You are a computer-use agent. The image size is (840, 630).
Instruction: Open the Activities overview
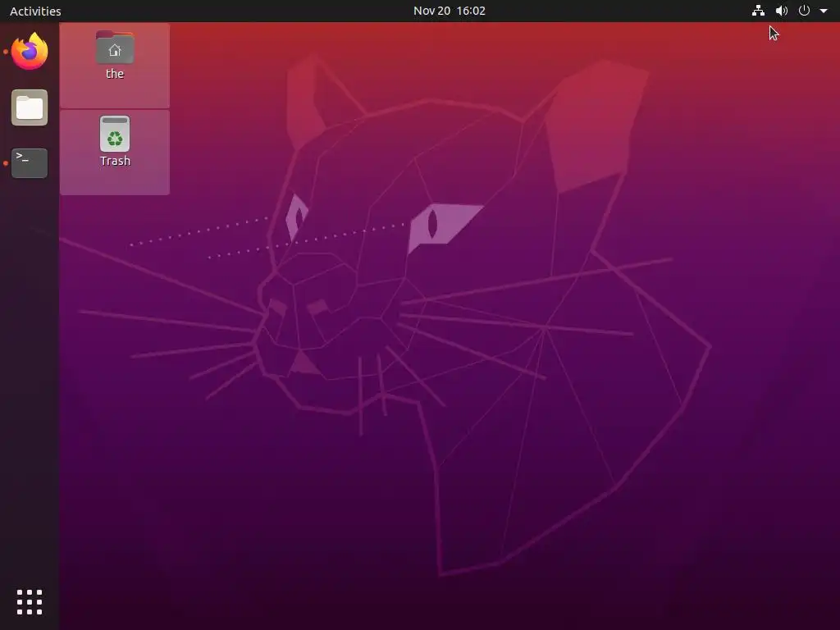pos(35,11)
